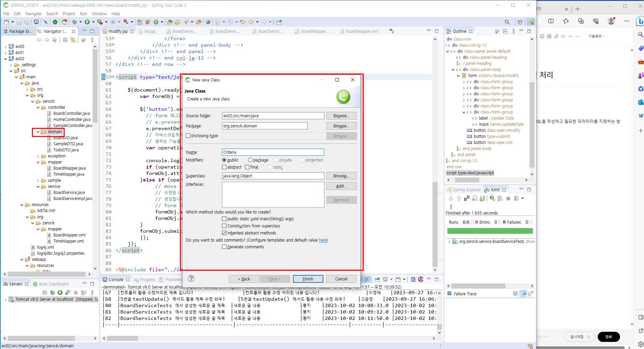
Task: Click the Servers view debug server icon
Action: coord(52,293)
